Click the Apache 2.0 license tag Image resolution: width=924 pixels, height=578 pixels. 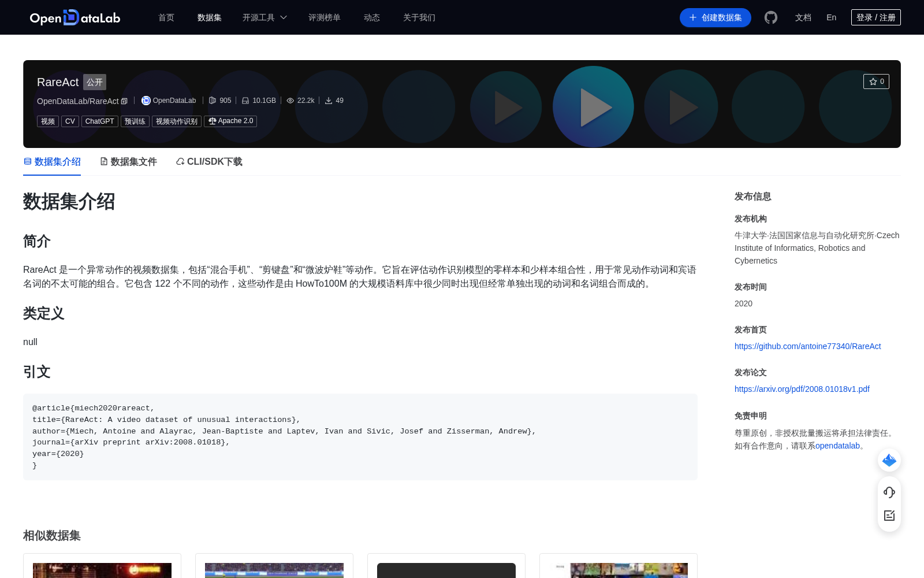230,121
